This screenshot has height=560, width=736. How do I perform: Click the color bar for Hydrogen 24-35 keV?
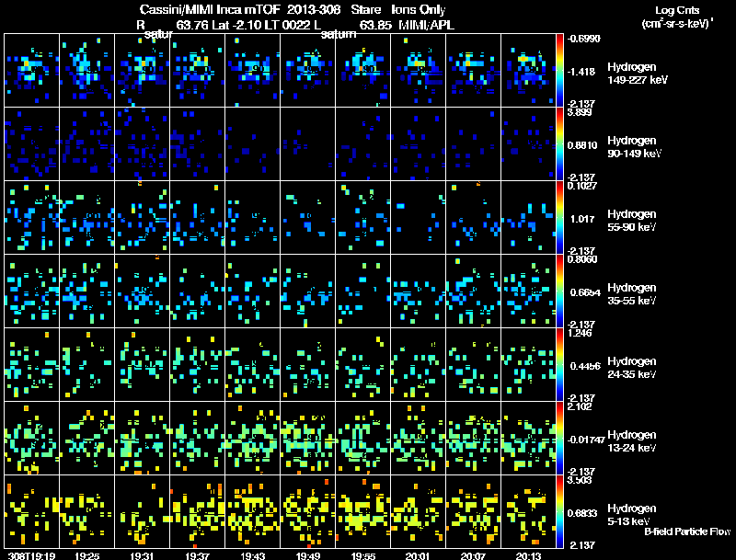pyautogui.click(x=559, y=365)
